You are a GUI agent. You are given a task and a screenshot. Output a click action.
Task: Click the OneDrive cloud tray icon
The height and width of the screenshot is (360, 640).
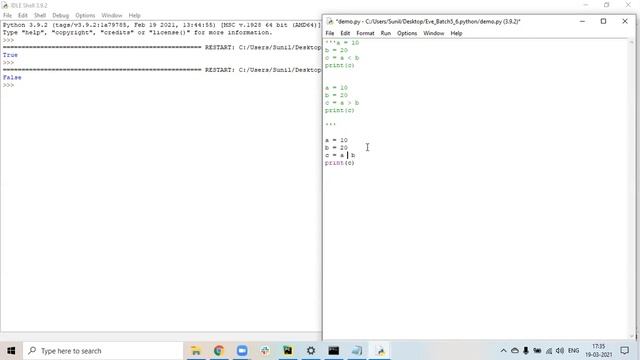pos(515,351)
